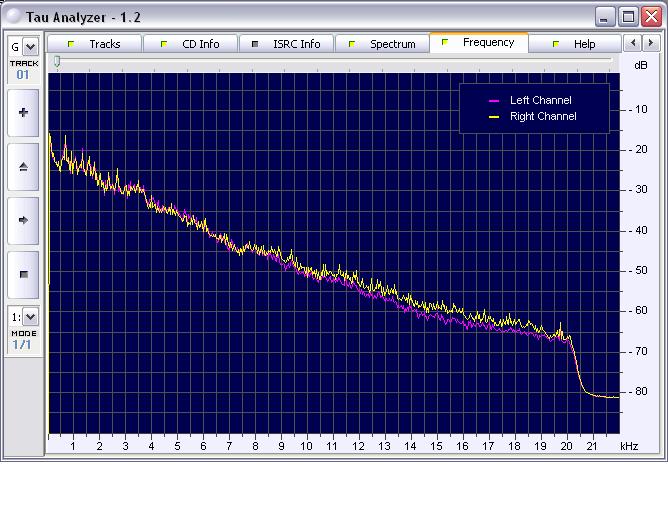Select the ISRC Info tab
668x512 pixels.
286,44
